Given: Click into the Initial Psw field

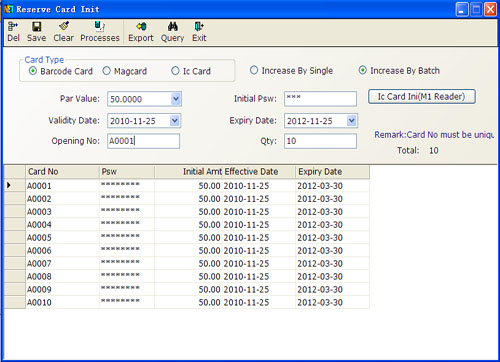Looking at the screenshot, I should [x=320, y=99].
